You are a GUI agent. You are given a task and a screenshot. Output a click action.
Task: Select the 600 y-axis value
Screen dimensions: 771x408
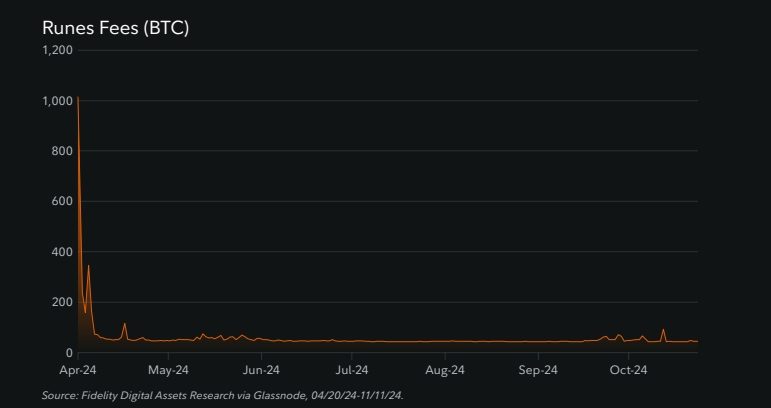pyautogui.click(x=62, y=201)
